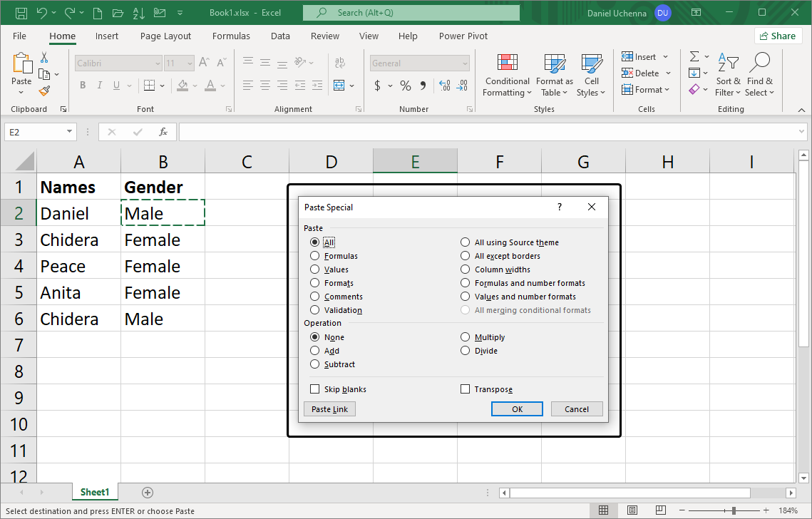
Task: Open the Number Format General dropdown
Action: coord(465,63)
